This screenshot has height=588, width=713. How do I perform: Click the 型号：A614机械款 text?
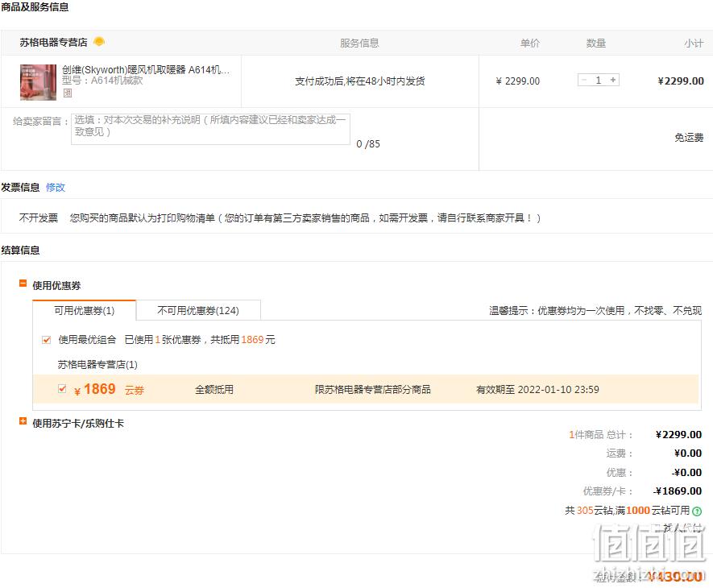coord(102,81)
